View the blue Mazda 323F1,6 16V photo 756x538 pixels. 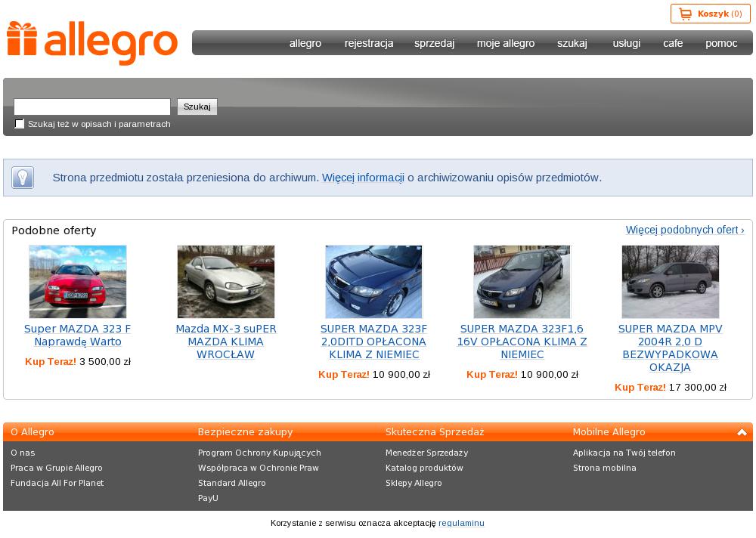pyautogui.click(x=522, y=282)
